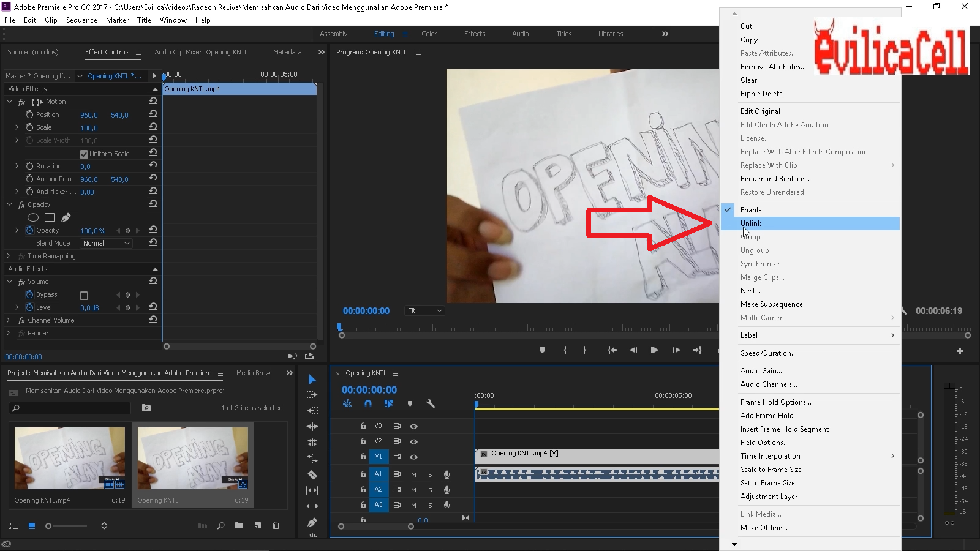
Task: Open the Sequence menu
Action: 81,20
